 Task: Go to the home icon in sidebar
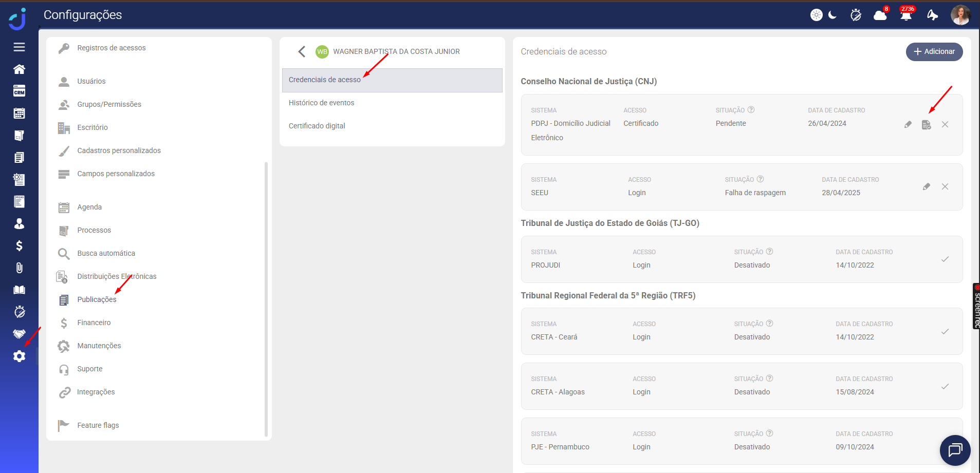[x=19, y=69]
